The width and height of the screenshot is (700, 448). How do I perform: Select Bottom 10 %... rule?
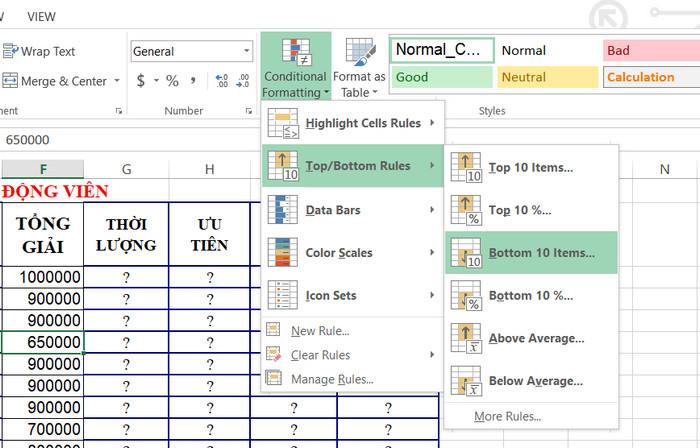(x=531, y=295)
